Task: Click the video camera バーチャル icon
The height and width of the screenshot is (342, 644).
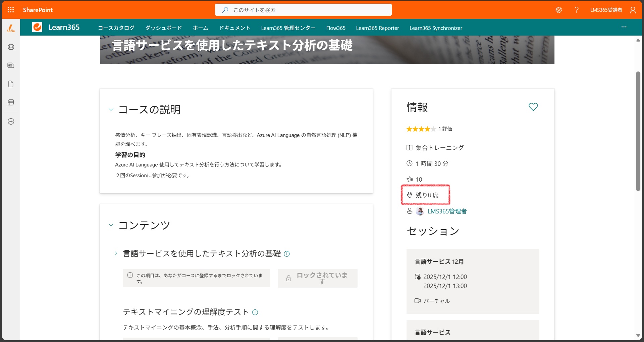Action: (418, 301)
